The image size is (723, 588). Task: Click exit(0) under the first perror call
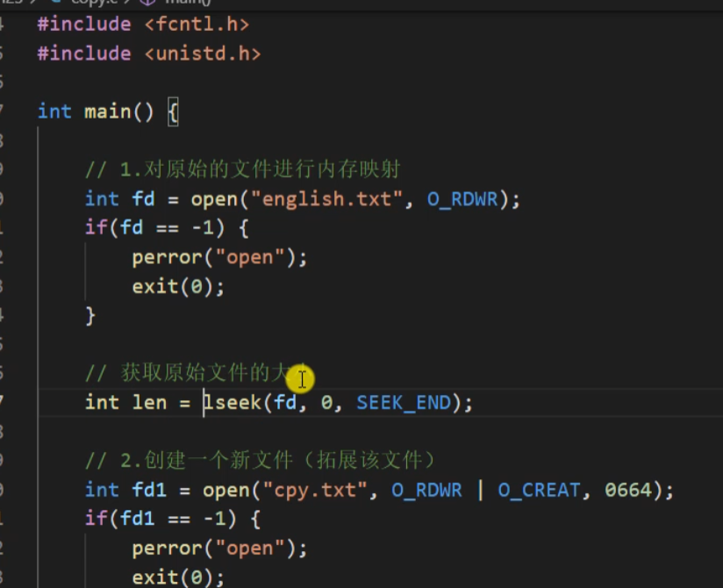coord(173,287)
